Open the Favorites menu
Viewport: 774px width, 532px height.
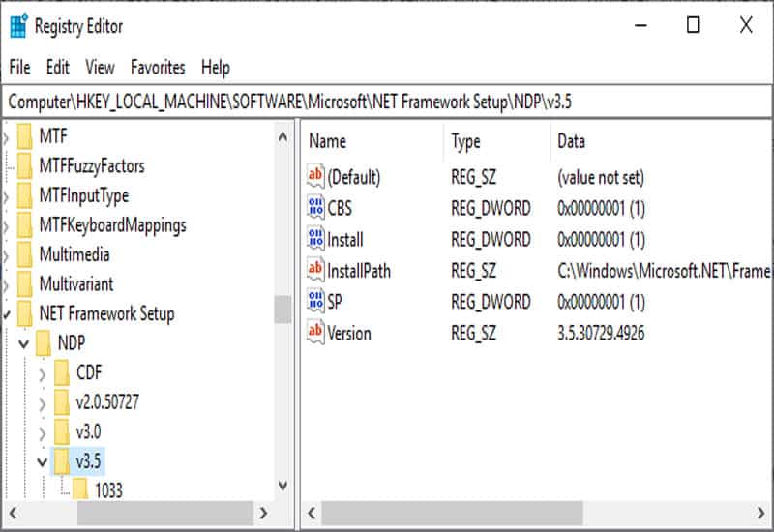(x=158, y=67)
